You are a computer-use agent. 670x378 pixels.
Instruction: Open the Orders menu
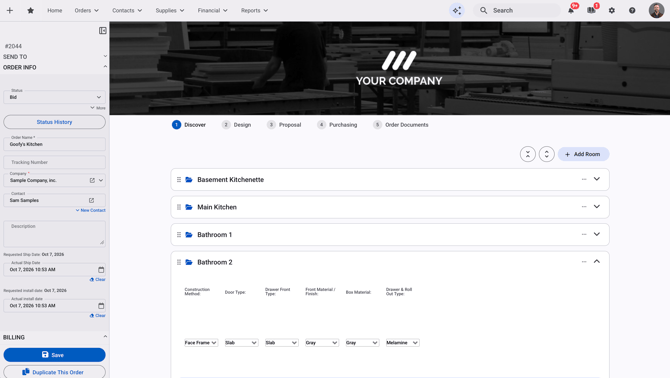[86, 10]
